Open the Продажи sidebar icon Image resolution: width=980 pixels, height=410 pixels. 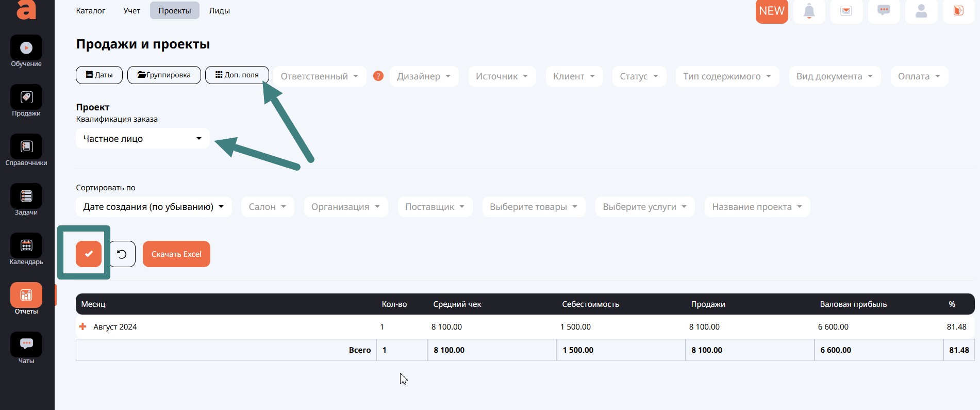[x=26, y=98]
